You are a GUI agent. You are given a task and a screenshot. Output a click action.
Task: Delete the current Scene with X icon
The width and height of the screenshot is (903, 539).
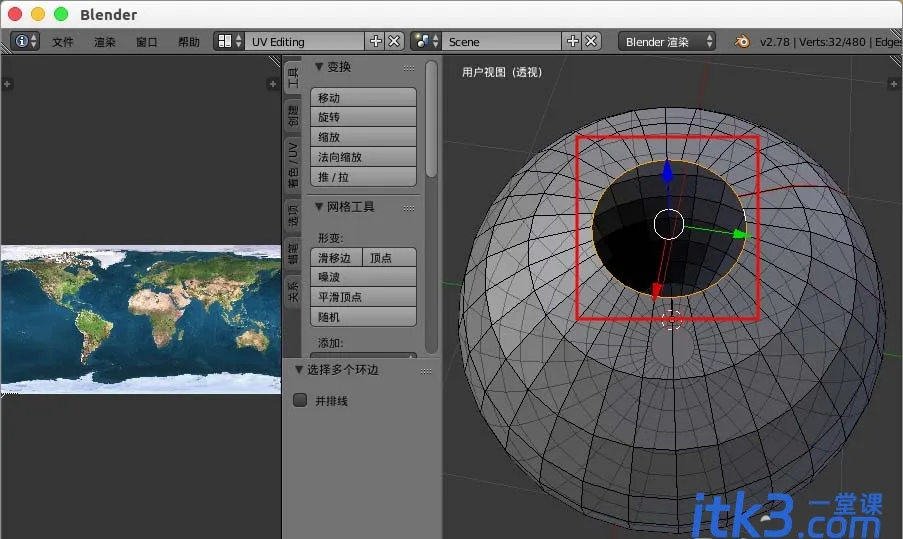click(591, 41)
